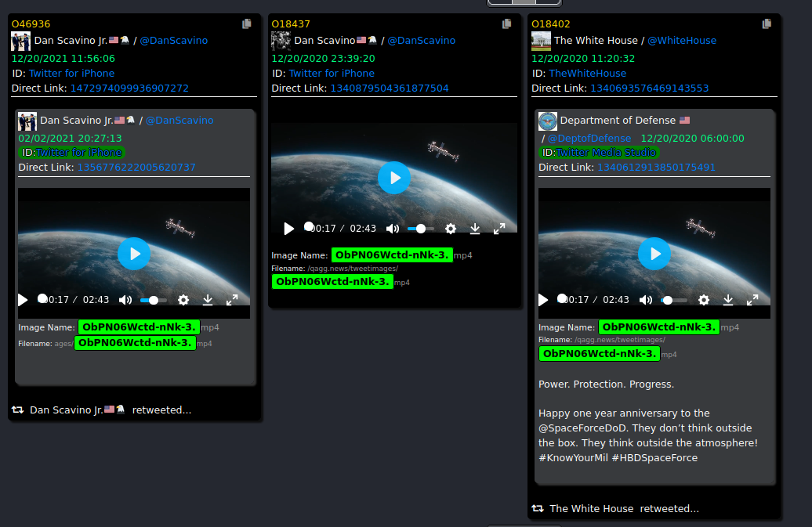Download the video in the O46936 card
This screenshot has height=527, width=812.
click(x=208, y=300)
